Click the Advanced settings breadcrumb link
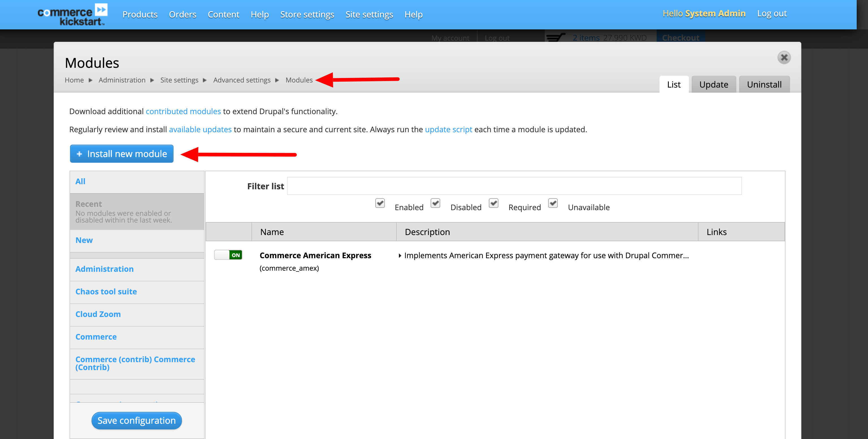Viewport: 868px width, 439px height. pos(242,80)
